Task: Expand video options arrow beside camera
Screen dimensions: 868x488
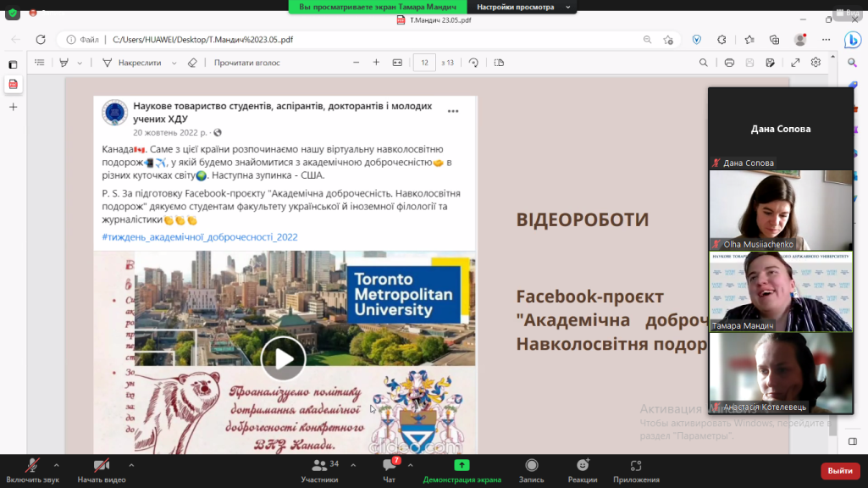Action: point(131,464)
